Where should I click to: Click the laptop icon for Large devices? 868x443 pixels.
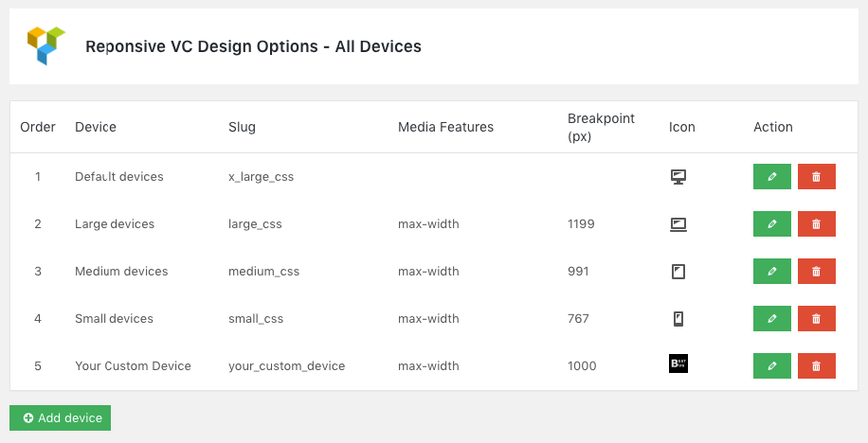click(x=678, y=224)
